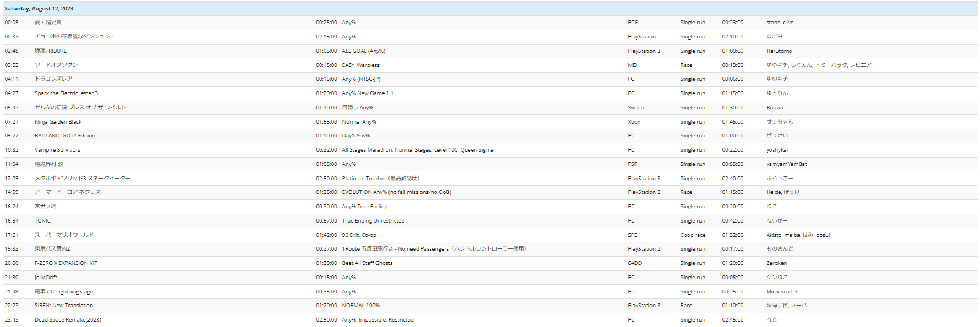Select category 'EASY_Warpless'
The width and height of the screenshot is (980, 327).
[x=360, y=65]
